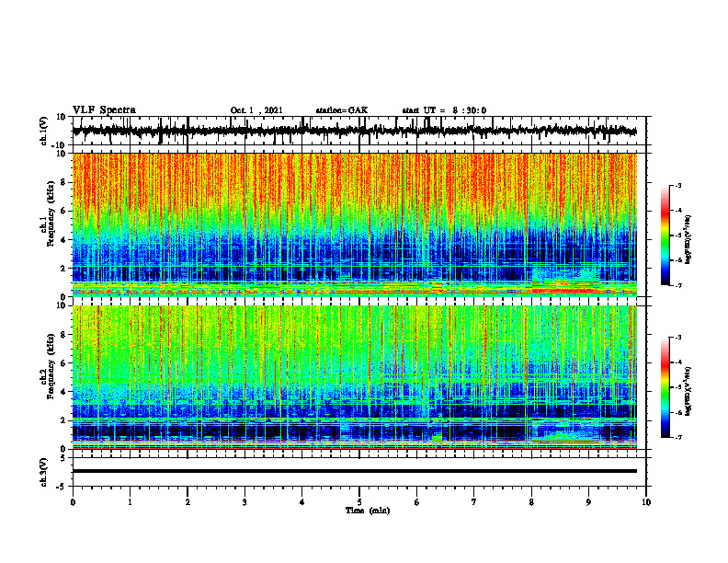Click the "station=GAK" header text

point(342,110)
